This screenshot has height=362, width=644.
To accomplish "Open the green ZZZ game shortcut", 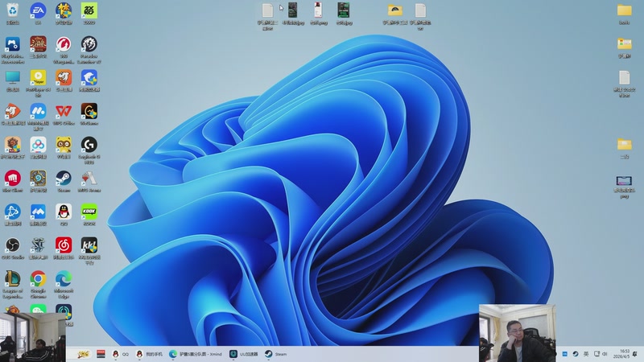I will pos(89,11).
